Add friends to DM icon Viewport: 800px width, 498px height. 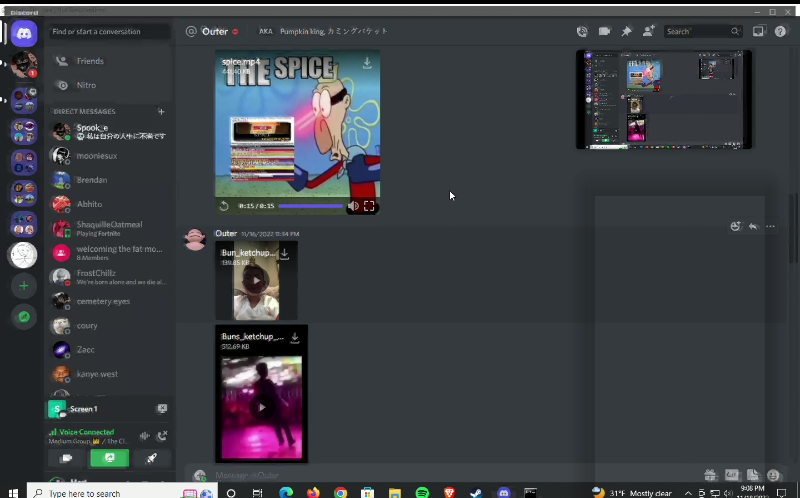coord(650,31)
